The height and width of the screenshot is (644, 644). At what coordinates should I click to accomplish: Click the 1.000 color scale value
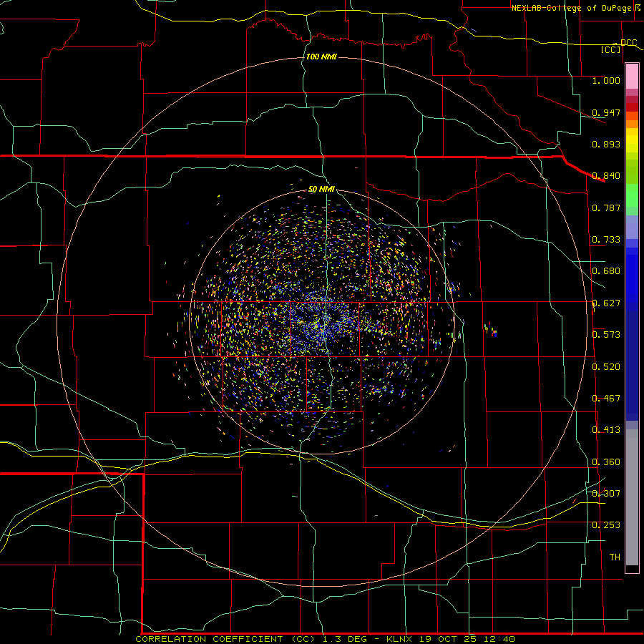click(606, 80)
